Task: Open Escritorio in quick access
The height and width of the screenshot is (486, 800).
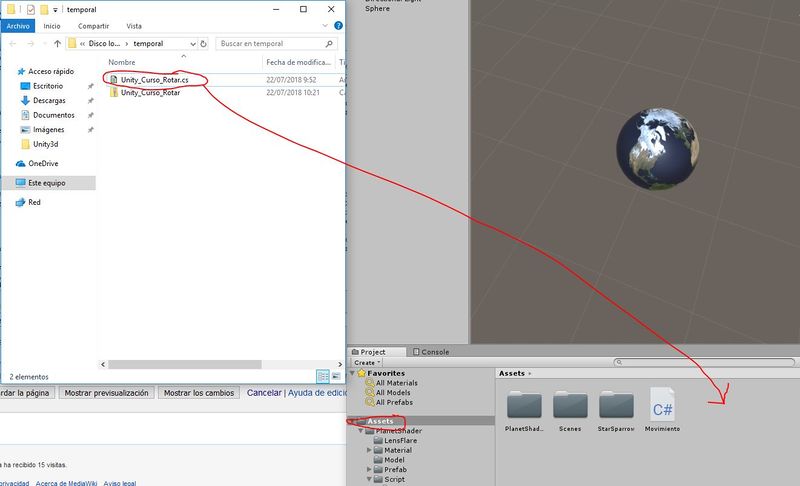Action: [x=48, y=86]
